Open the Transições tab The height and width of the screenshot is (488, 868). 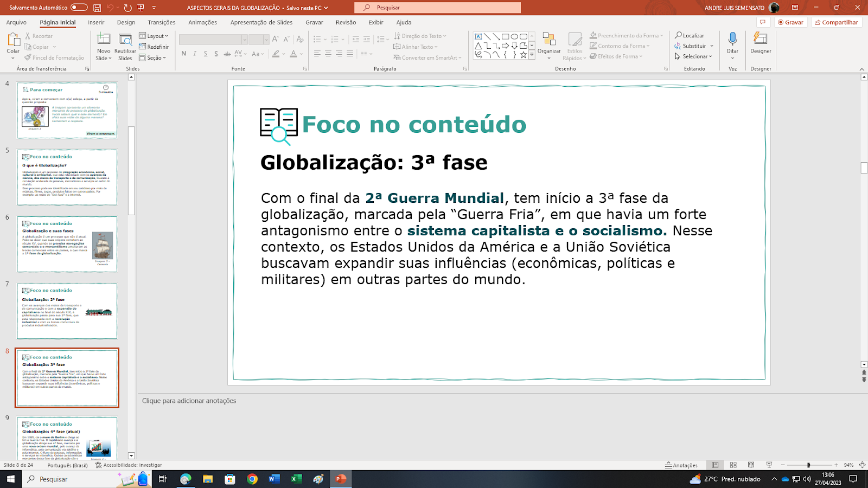coord(162,22)
